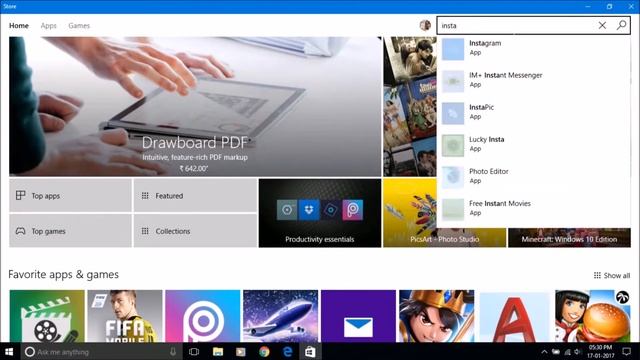640x360 pixels.
Task: Open the red letter A app thumbnail
Action: [514, 316]
